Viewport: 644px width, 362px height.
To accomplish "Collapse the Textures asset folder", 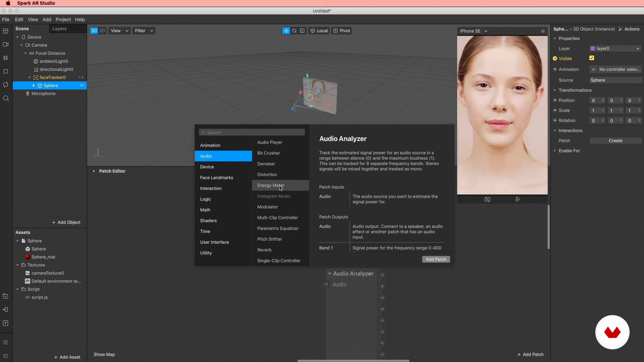I will [x=17, y=265].
